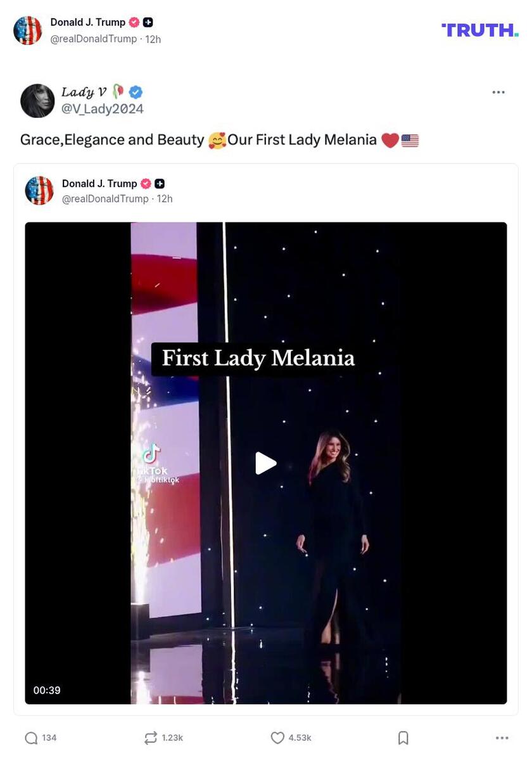Click the TRUTH logo at top right

pos(479,30)
